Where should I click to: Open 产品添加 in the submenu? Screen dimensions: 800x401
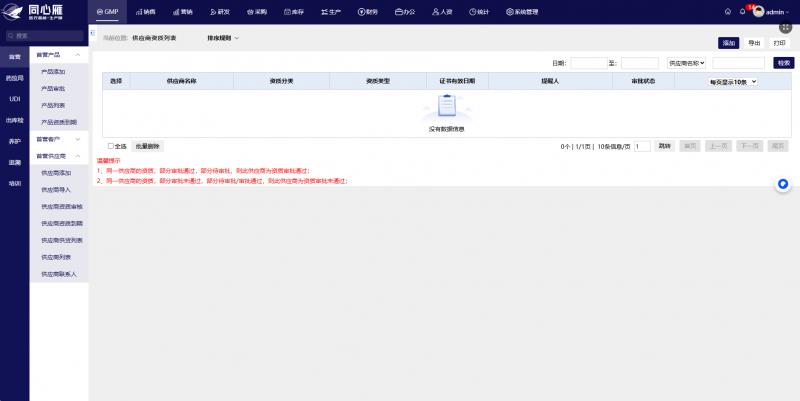(53, 72)
